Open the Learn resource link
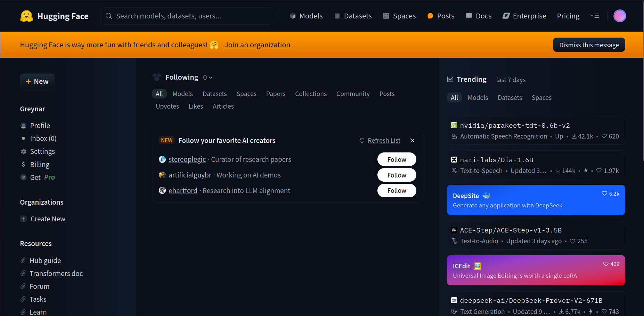 [38, 312]
